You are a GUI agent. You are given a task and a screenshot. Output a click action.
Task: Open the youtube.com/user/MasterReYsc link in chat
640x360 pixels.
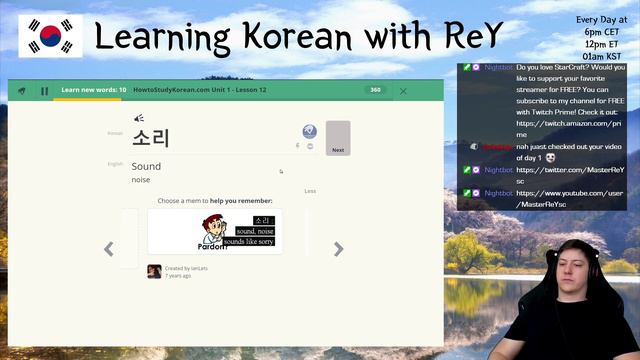click(569, 198)
